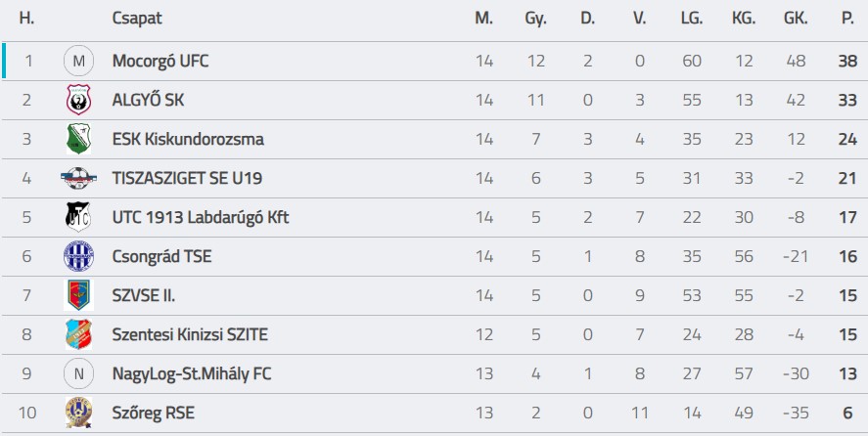Click the NagyLog-St.Mihály FC badge icon
This screenshot has height=436, width=868.
(x=78, y=373)
